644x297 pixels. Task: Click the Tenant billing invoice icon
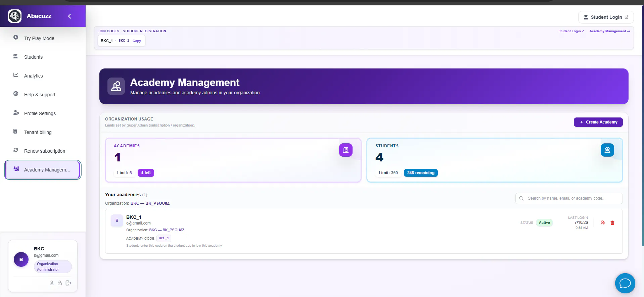click(x=15, y=131)
